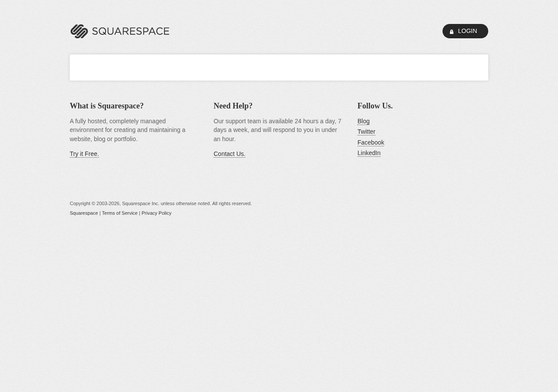View the Terms of Service

pyautogui.click(x=119, y=213)
